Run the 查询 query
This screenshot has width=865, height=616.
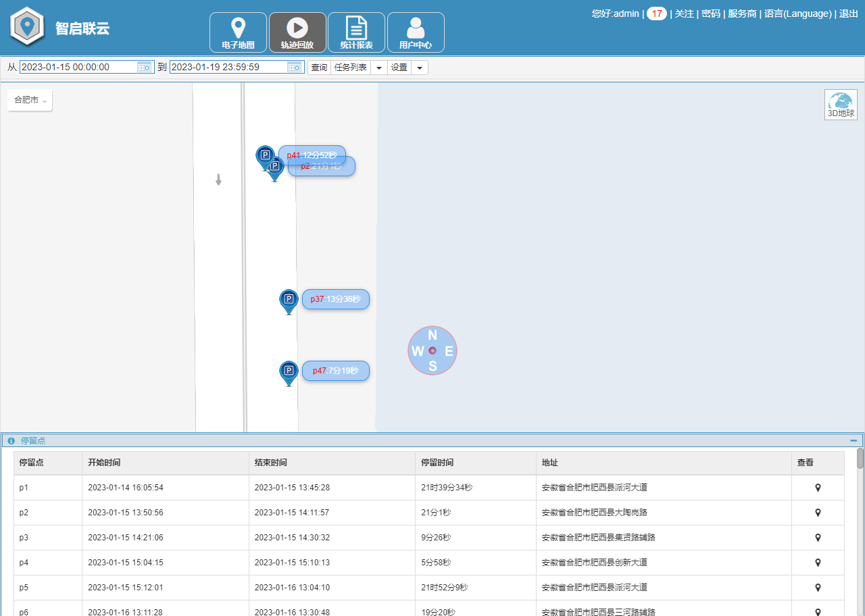pyautogui.click(x=318, y=67)
